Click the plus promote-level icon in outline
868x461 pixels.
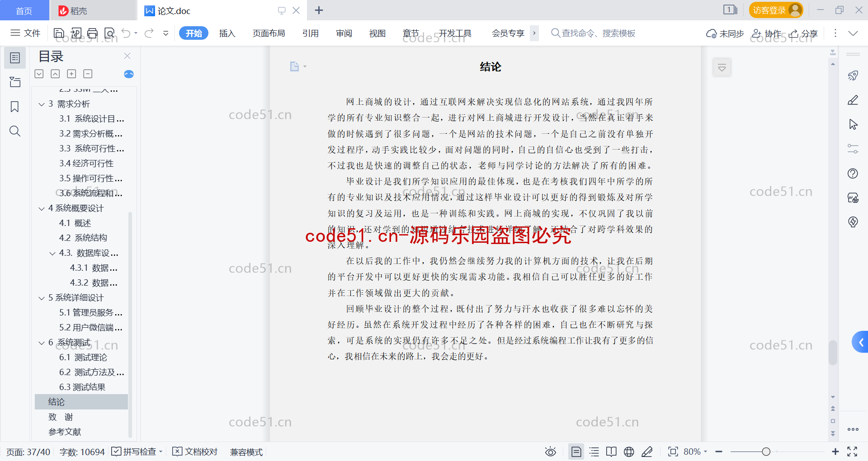click(x=71, y=74)
